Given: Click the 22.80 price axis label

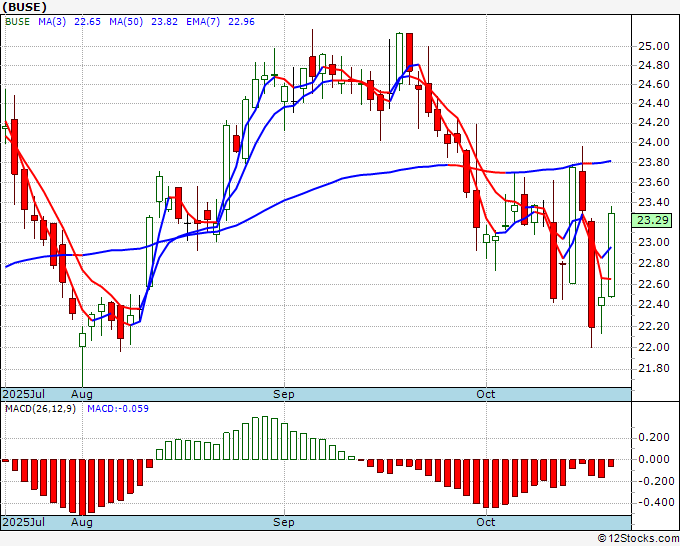Looking at the screenshot, I should [654, 263].
